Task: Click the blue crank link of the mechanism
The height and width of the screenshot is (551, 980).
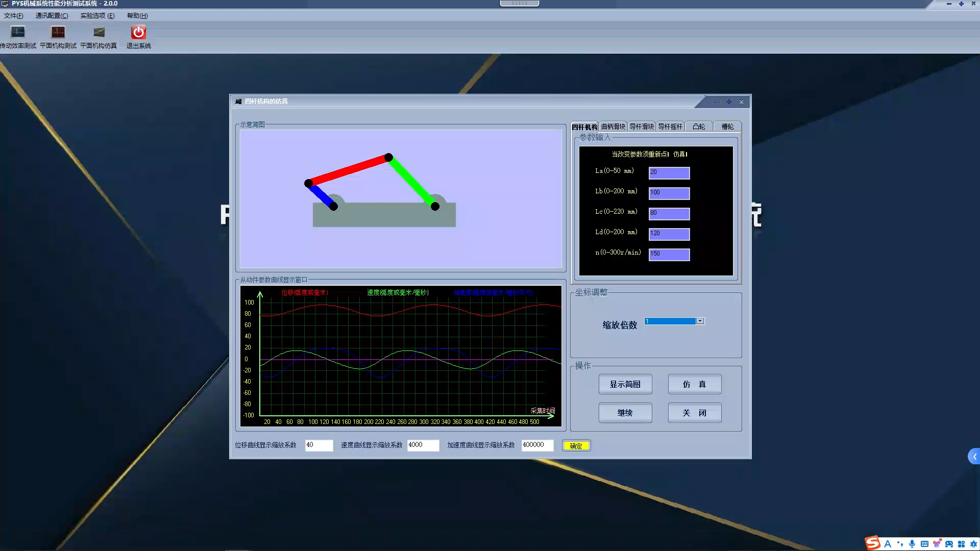Action: coord(321,195)
